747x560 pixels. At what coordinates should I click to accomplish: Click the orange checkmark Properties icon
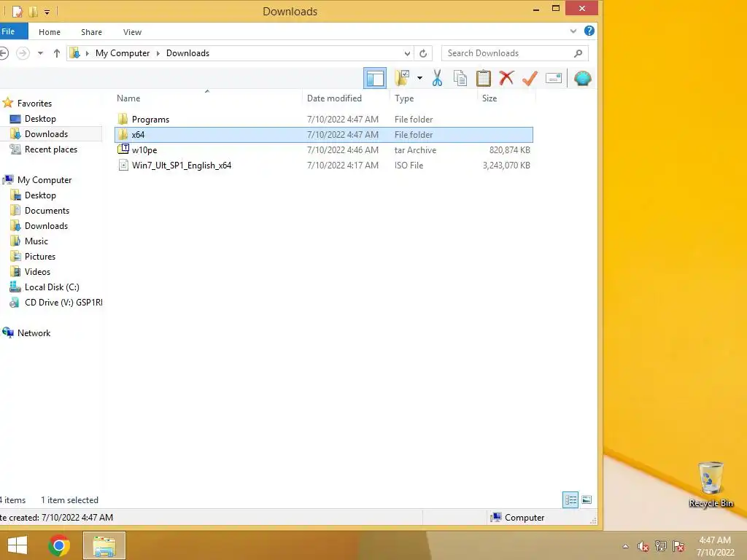(530, 78)
